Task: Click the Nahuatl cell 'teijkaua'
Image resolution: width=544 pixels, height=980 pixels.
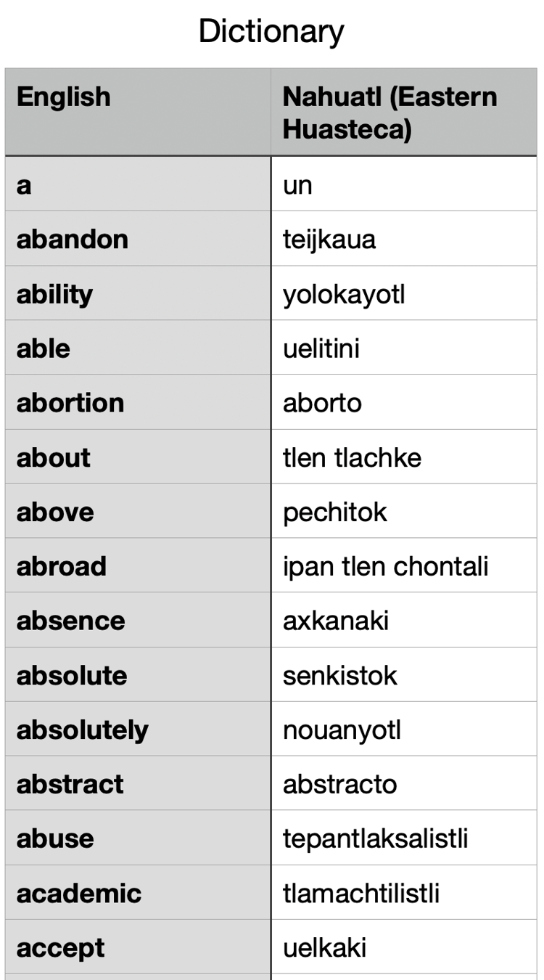Action: (x=329, y=239)
